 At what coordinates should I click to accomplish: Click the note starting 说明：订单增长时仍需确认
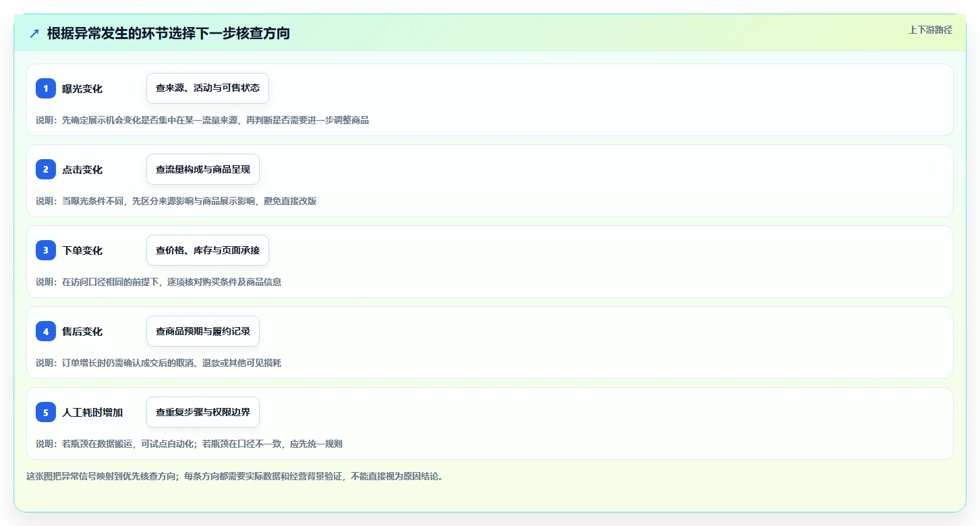(158, 363)
